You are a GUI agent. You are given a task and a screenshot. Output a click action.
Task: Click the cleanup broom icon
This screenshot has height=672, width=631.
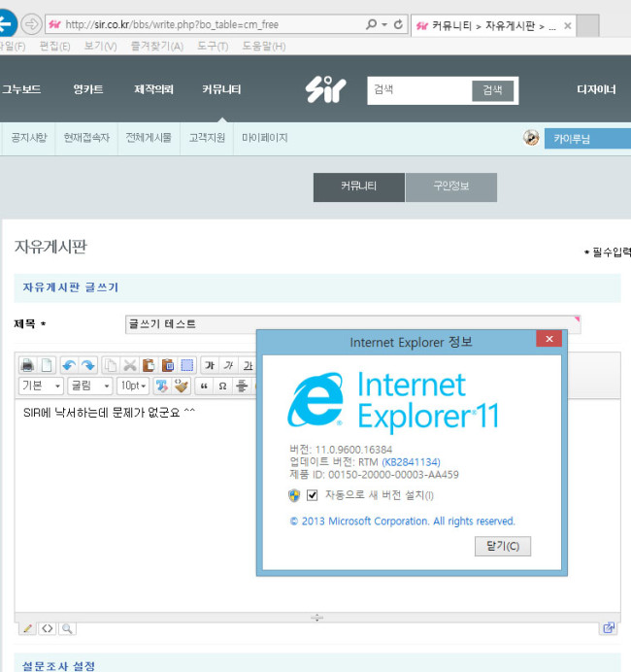coord(182,386)
